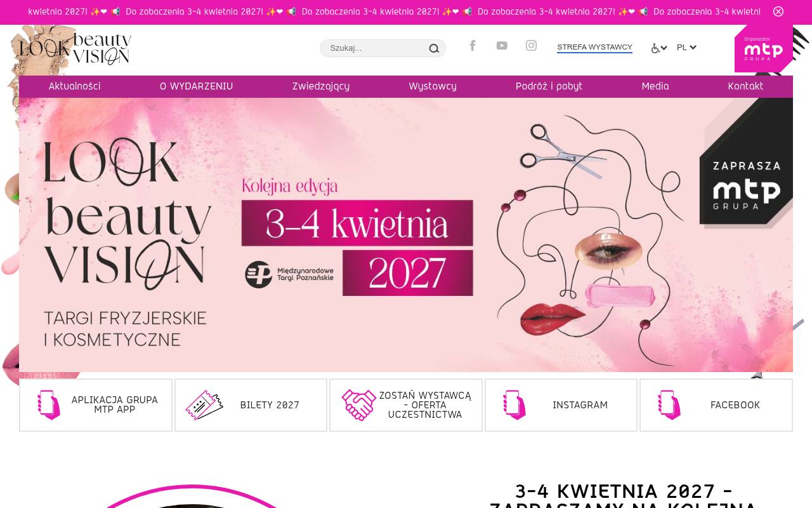This screenshot has width=812, height=508.
Task: Open the Kontakt menu item
Action: click(x=745, y=86)
